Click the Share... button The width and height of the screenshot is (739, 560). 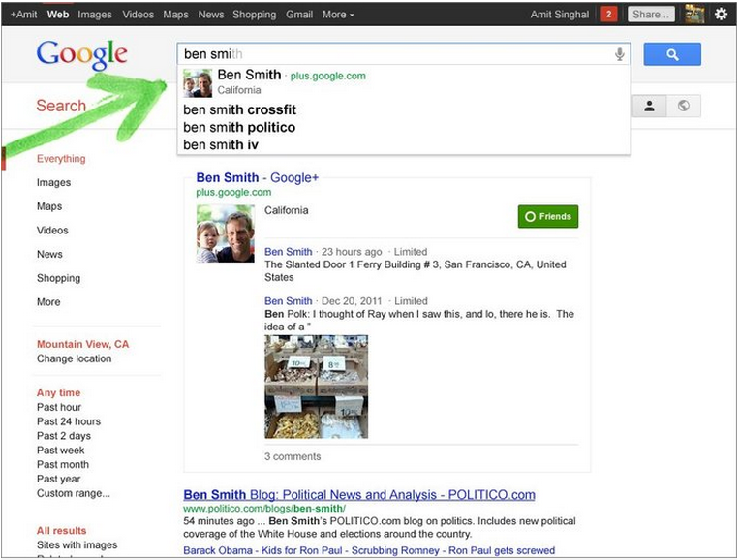coord(650,15)
